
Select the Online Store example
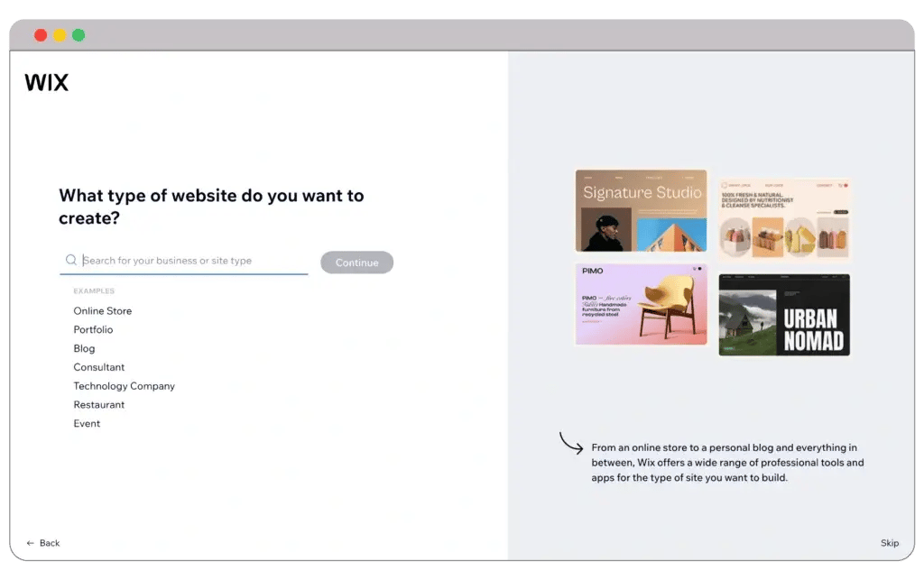point(103,311)
